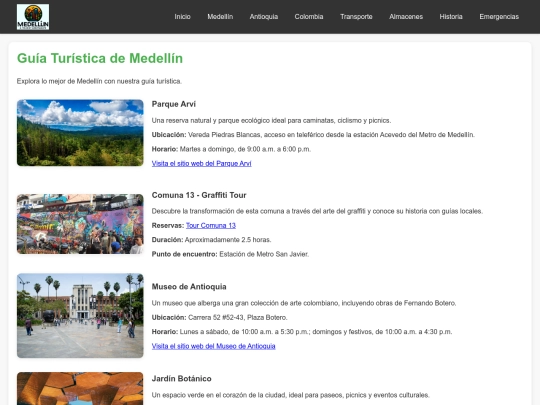Click the 'Vereda Piedras Blancas' location text
Screen dimensions: 540x405
331,135
